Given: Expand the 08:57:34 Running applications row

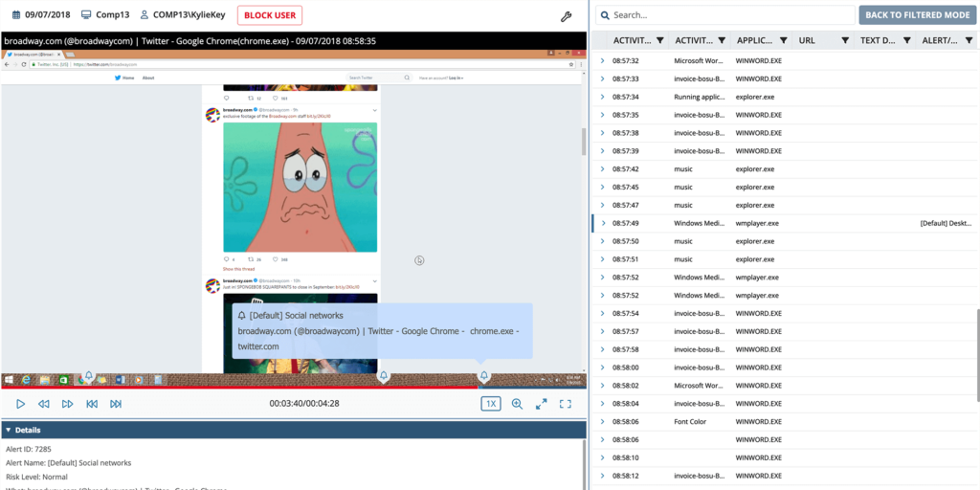Looking at the screenshot, I should point(603,97).
